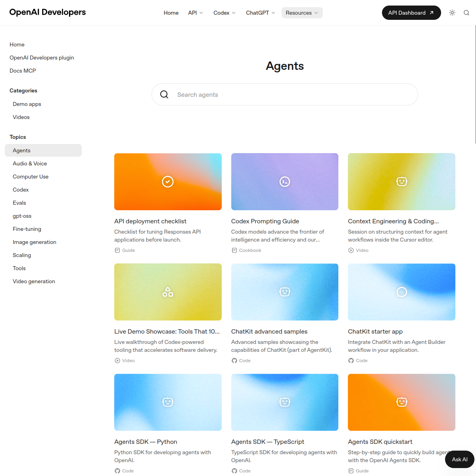The image size is (476, 476).
Task: Click the GitHub Code icon under Agents SDK — Python
Action: coord(117,471)
